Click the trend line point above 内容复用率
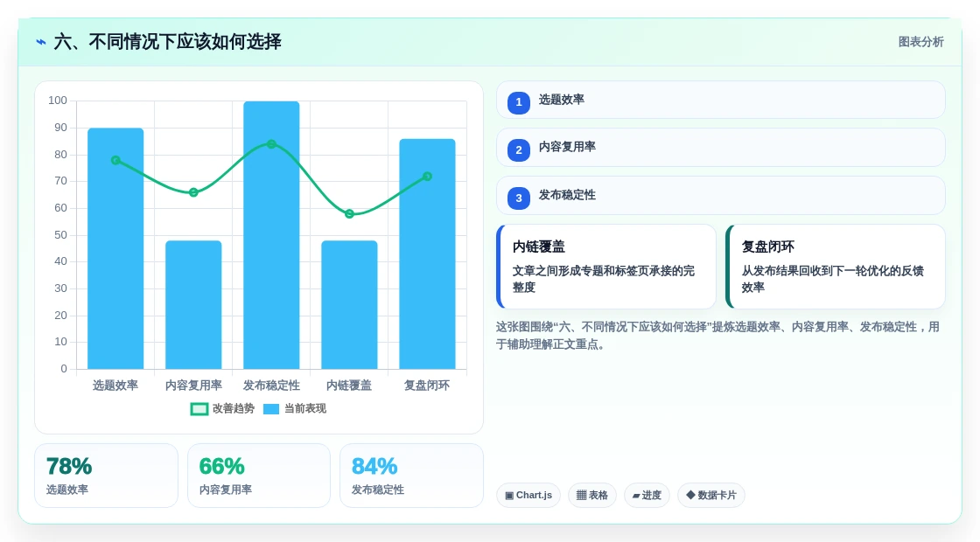This screenshot has height=542, width=980. (x=193, y=192)
